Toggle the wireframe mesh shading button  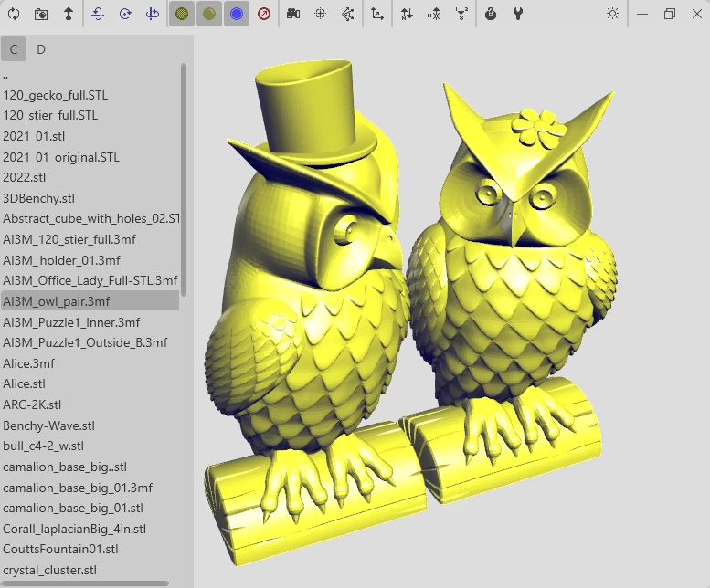pos(182,15)
